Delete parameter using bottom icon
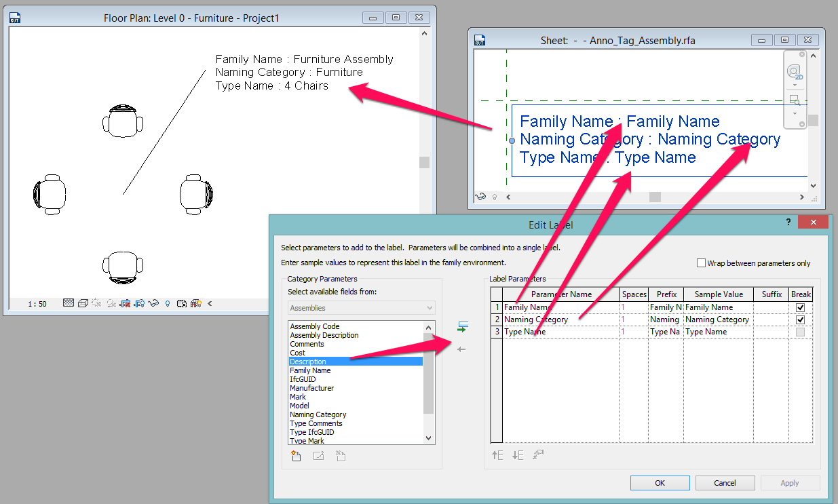Screen dimensions: 838x504 pyautogui.click(x=341, y=456)
